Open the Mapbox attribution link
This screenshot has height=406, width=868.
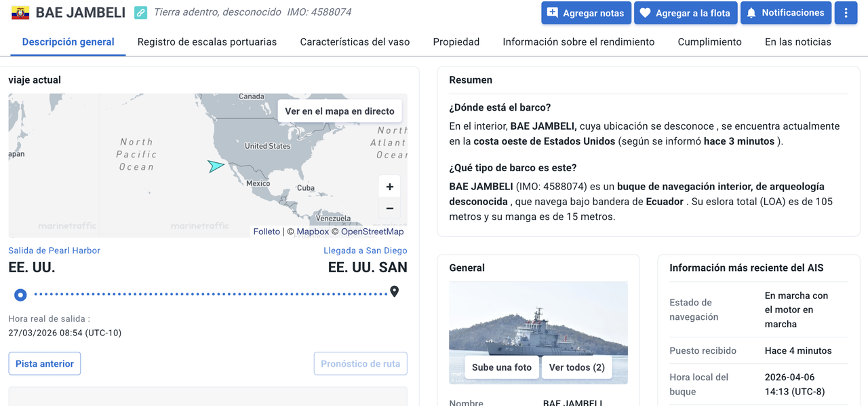(313, 232)
